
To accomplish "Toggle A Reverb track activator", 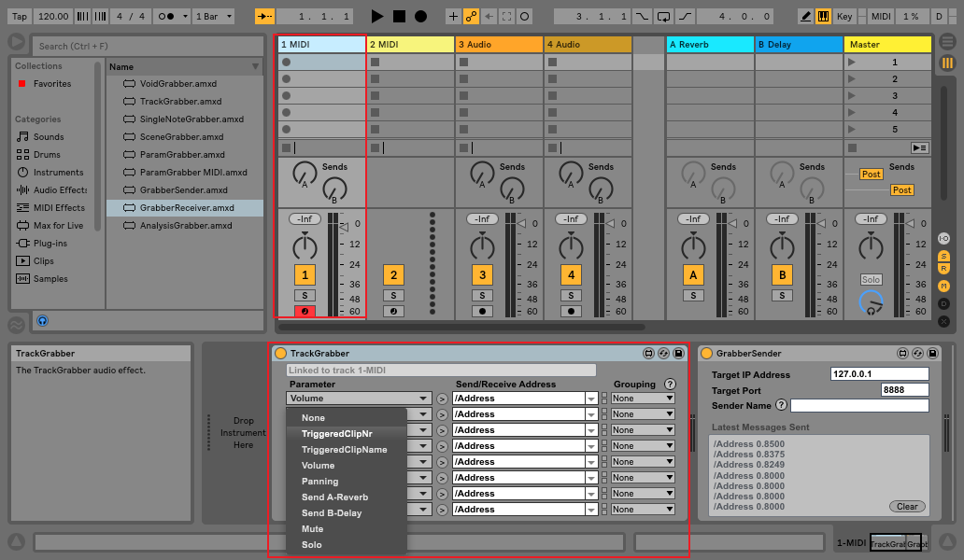I will pyautogui.click(x=693, y=275).
